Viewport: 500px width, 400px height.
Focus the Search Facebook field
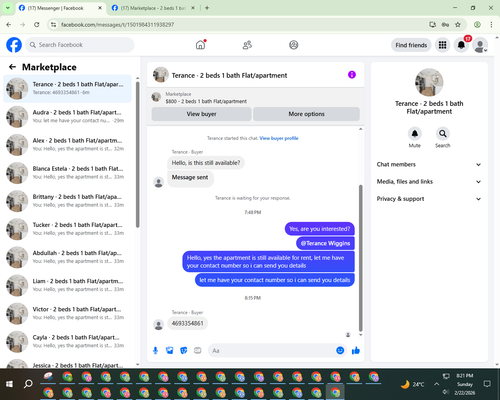(80, 45)
